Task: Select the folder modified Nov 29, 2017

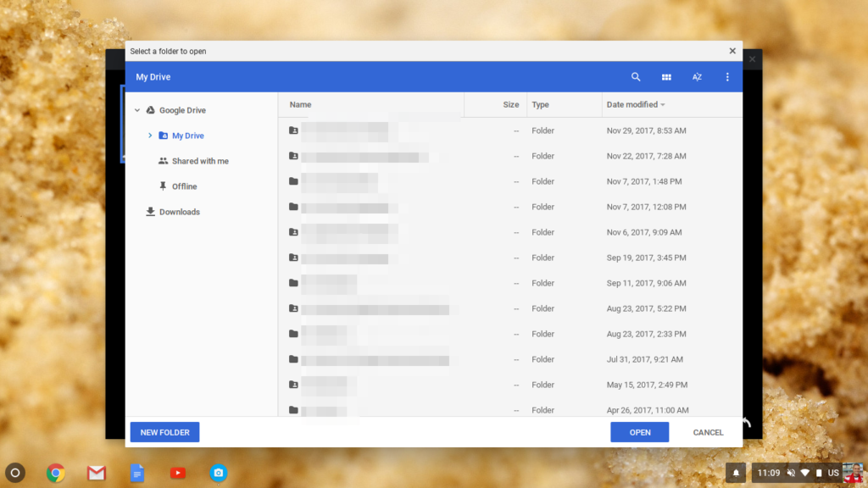Action: point(381,130)
